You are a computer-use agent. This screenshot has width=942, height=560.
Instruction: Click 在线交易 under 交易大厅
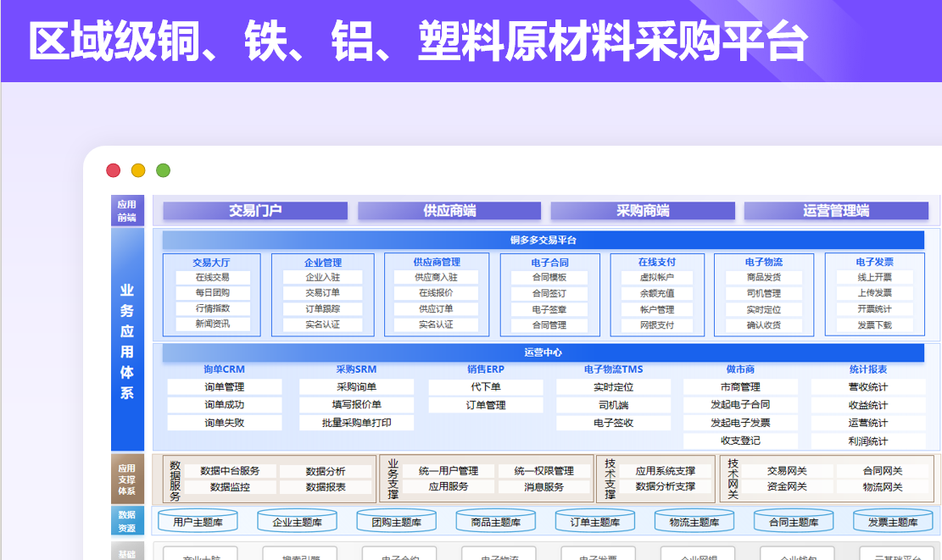pyautogui.click(x=212, y=277)
